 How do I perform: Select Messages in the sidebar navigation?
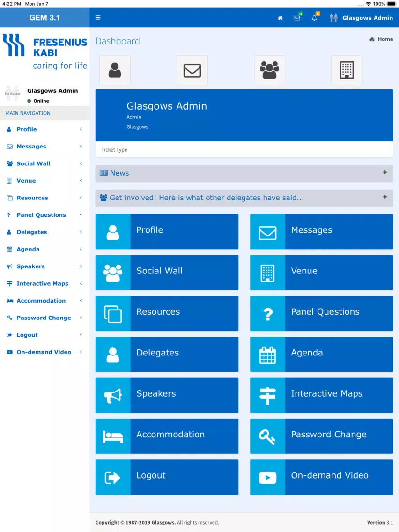click(x=45, y=146)
